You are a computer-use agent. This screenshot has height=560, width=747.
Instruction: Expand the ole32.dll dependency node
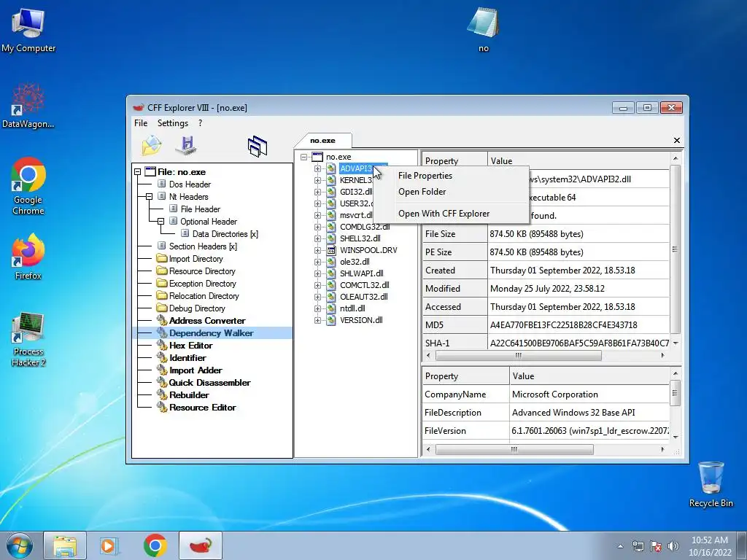(317, 262)
